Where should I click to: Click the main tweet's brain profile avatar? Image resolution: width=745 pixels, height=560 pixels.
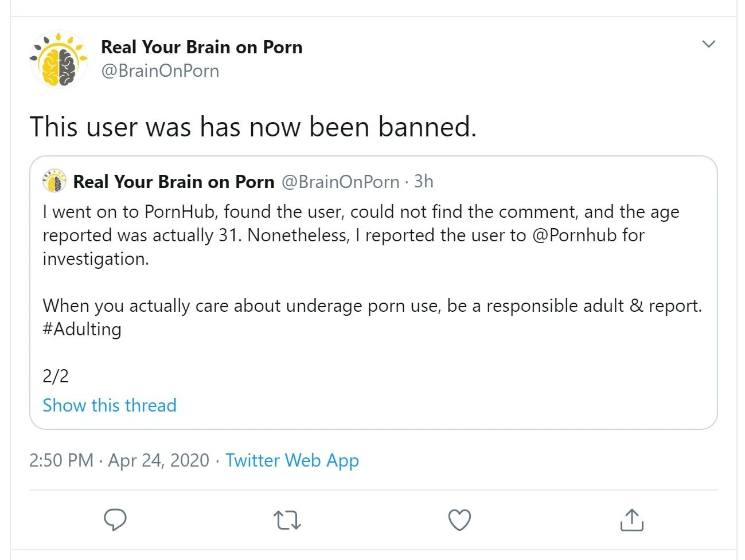[58, 59]
